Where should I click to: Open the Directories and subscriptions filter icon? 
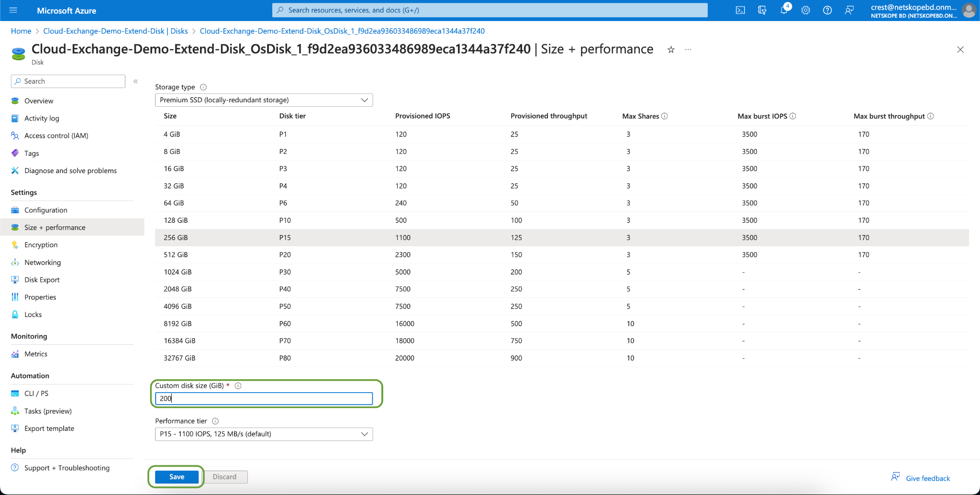(x=762, y=10)
